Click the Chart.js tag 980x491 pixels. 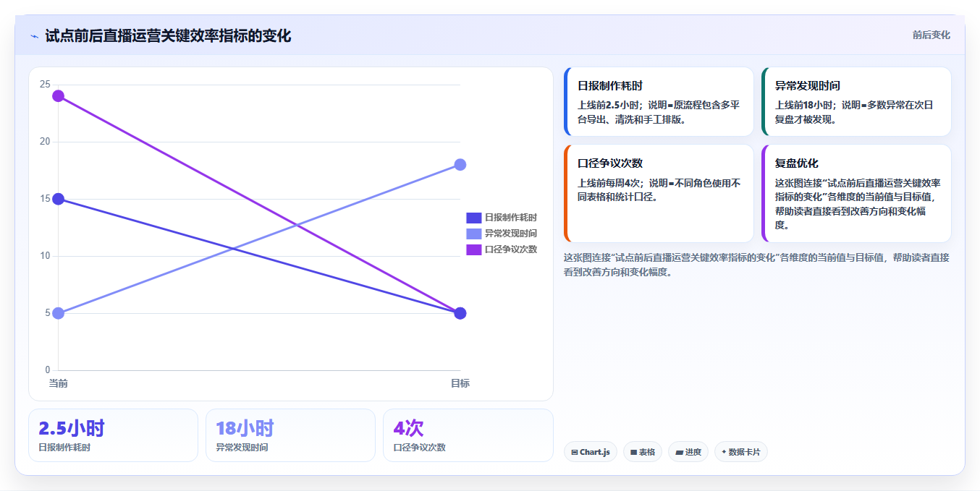coord(591,452)
